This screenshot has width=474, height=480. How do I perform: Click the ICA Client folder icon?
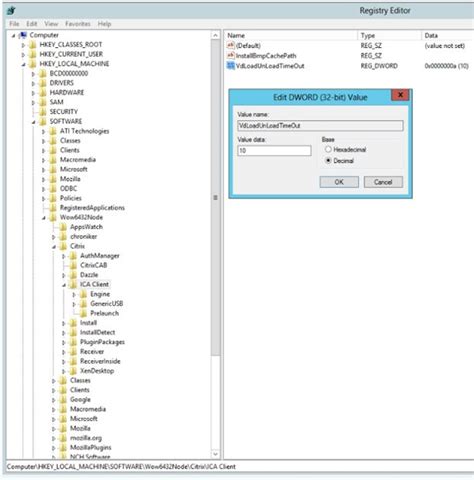click(73, 285)
